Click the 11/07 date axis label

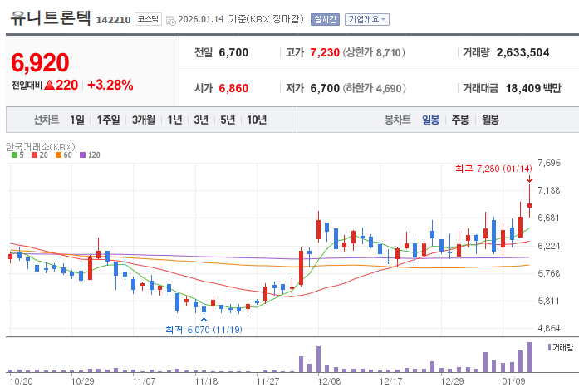(144, 381)
